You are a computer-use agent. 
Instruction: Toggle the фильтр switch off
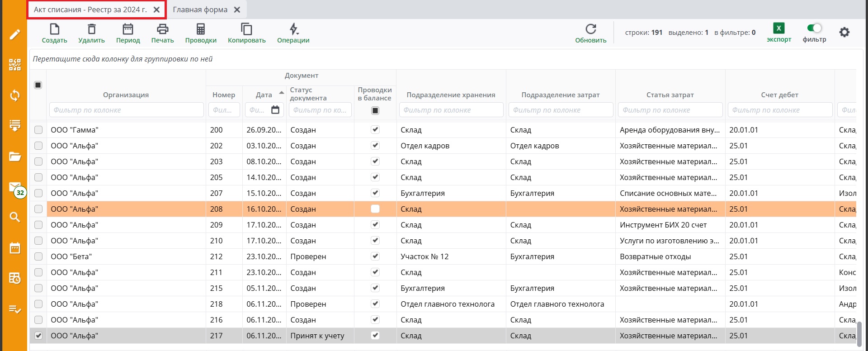814,28
